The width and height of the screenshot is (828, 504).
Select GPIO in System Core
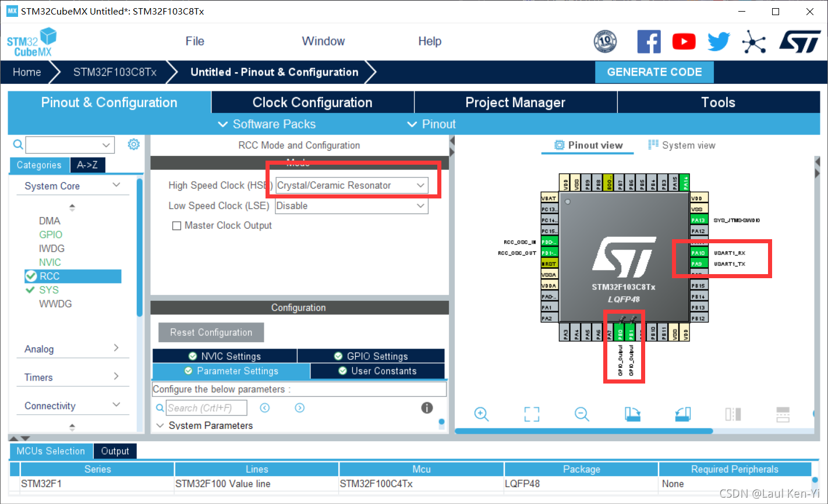(51, 235)
